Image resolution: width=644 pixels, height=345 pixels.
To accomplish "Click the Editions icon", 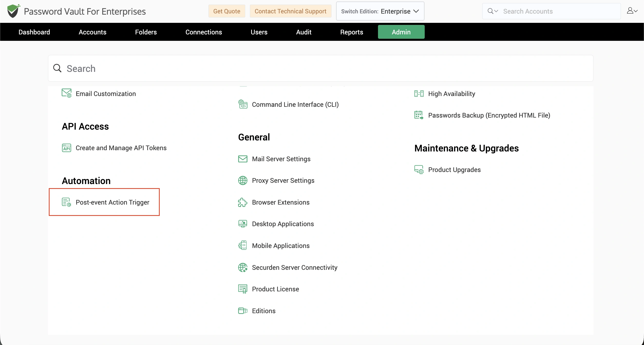I will [x=243, y=311].
